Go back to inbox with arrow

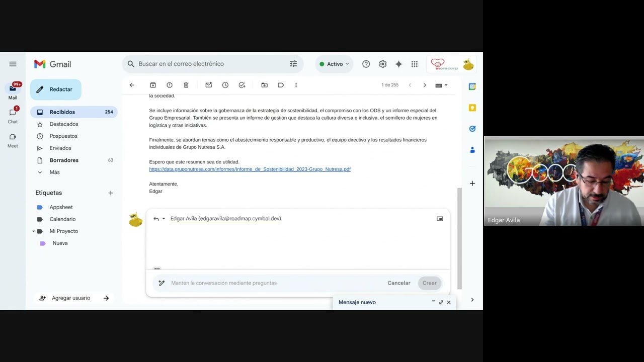point(132,85)
